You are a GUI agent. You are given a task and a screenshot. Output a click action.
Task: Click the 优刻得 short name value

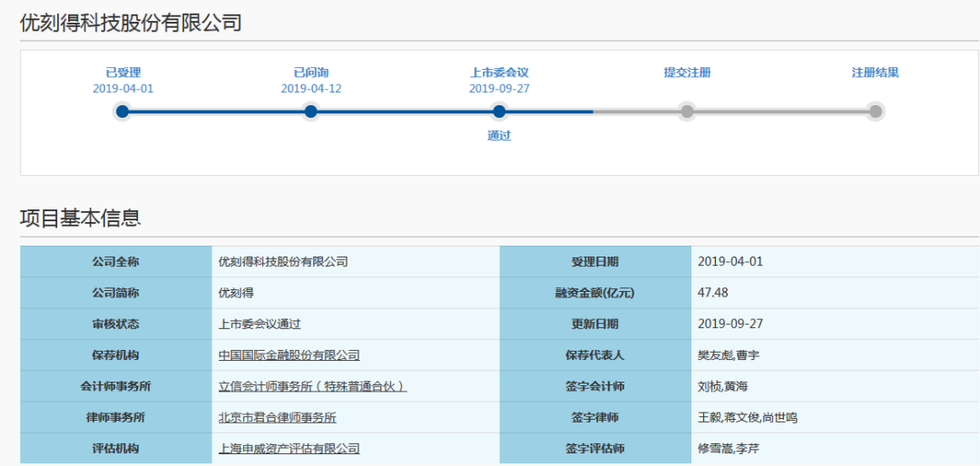pyautogui.click(x=236, y=293)
